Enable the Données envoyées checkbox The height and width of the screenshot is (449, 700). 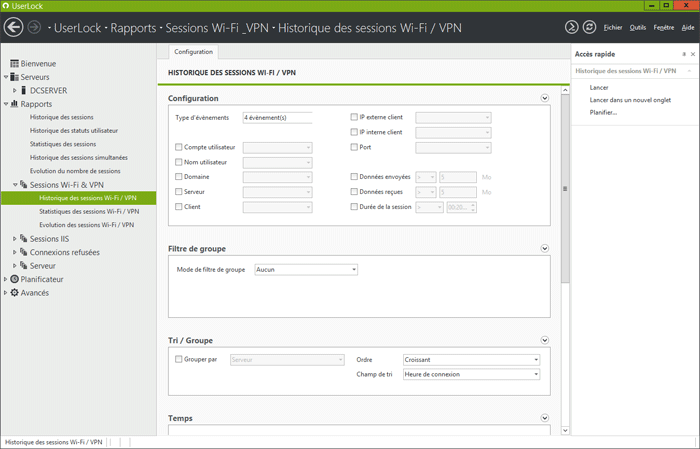click(354, 177)
